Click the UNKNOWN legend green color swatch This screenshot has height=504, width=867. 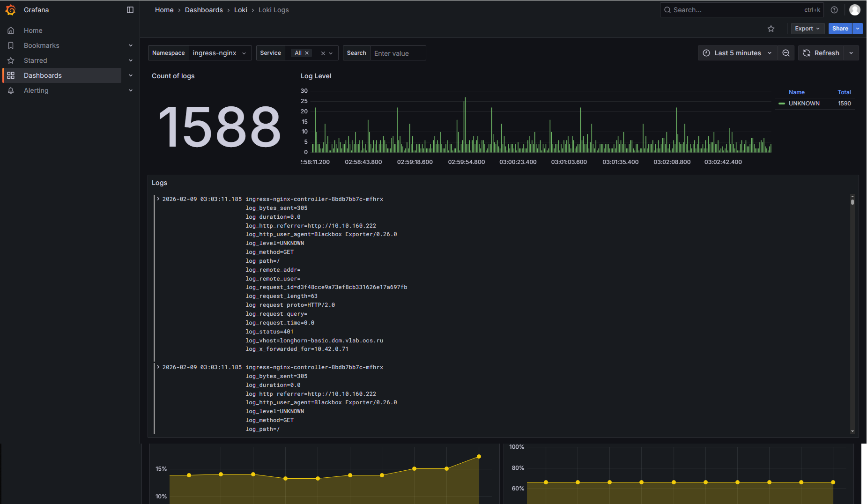(781, 104)
